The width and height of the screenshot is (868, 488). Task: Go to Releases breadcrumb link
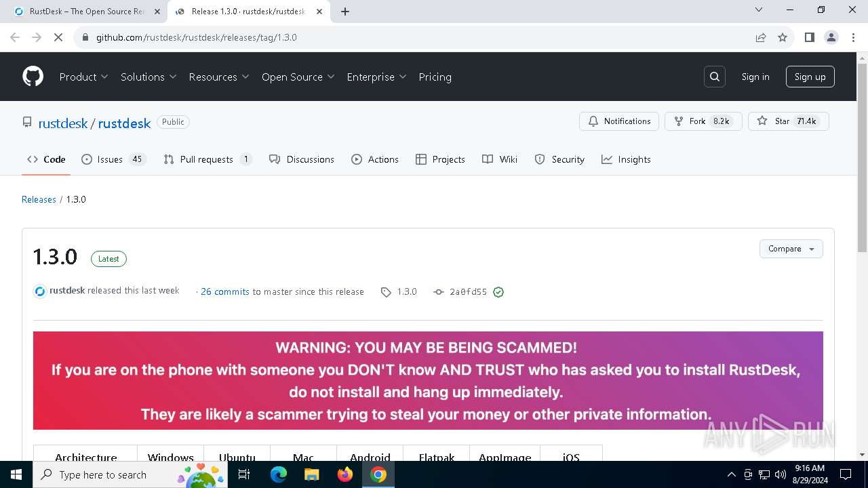coord(39,199)
